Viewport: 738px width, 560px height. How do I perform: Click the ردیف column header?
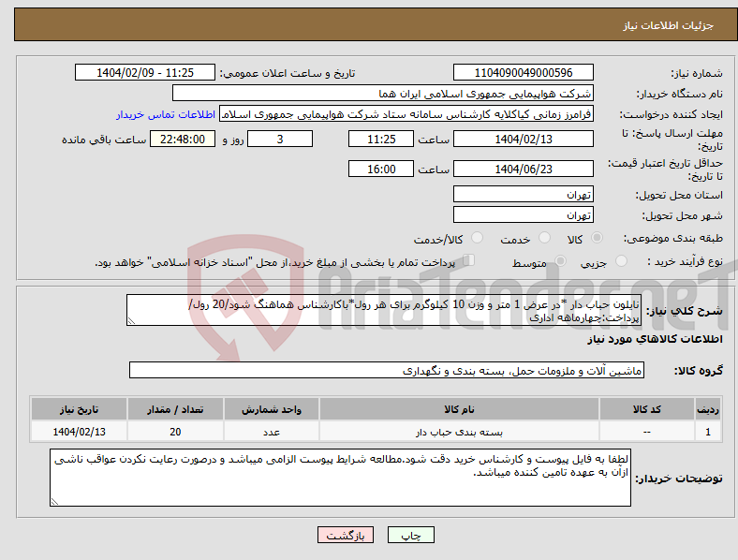pos(708,409)
